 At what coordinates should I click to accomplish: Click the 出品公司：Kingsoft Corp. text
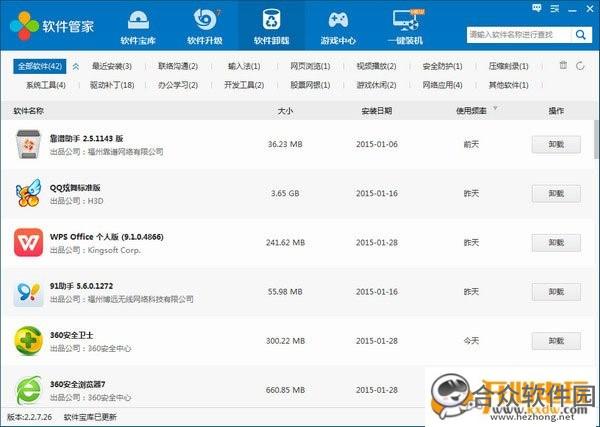(95, 250)
